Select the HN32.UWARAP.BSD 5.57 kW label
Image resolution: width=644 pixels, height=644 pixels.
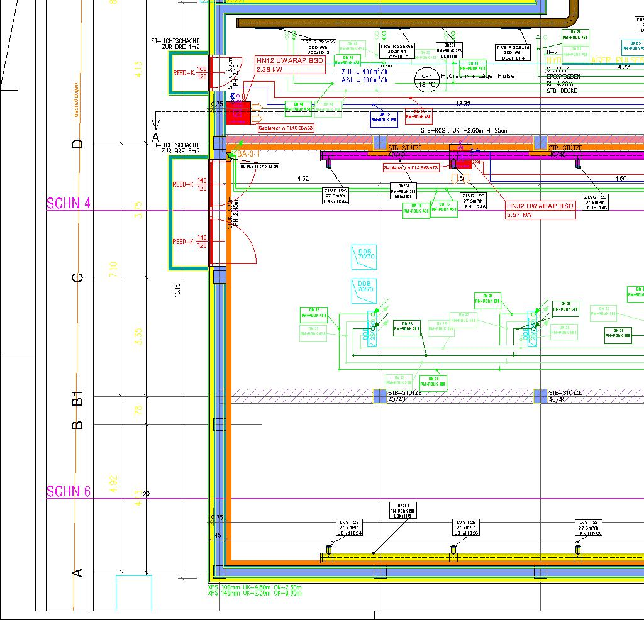540,210
